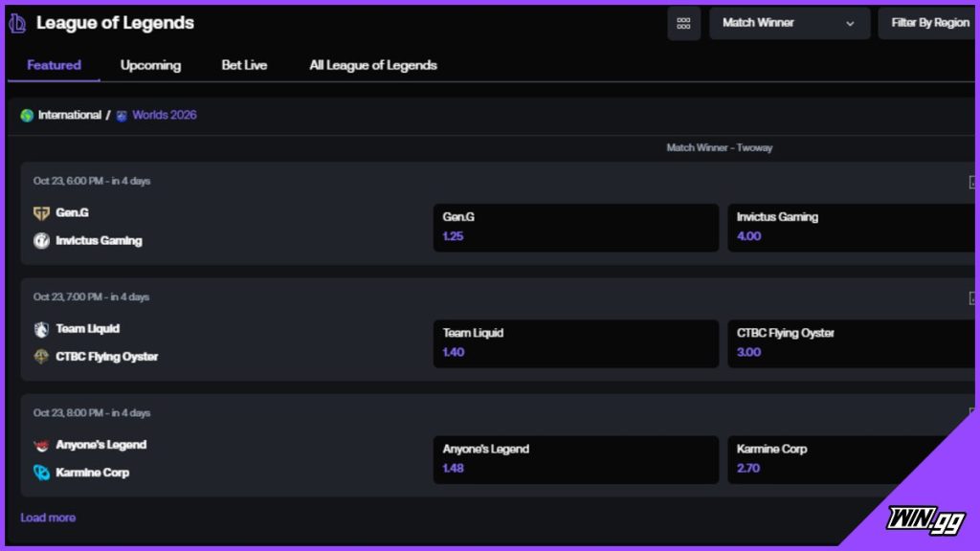This screenshot has width=980, height=551.
Task: Select the All League of Legends tab
Action: tap(373, 65)
